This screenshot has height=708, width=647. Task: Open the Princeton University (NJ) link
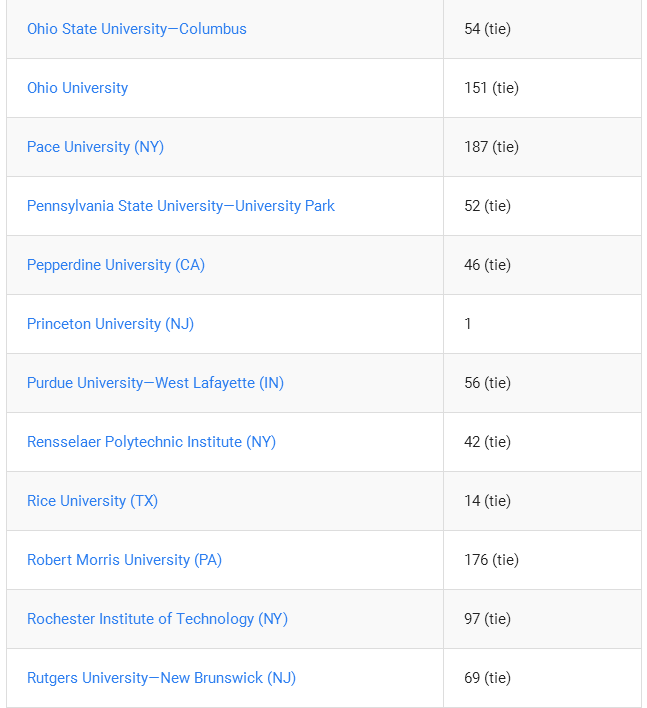point(110,324)
